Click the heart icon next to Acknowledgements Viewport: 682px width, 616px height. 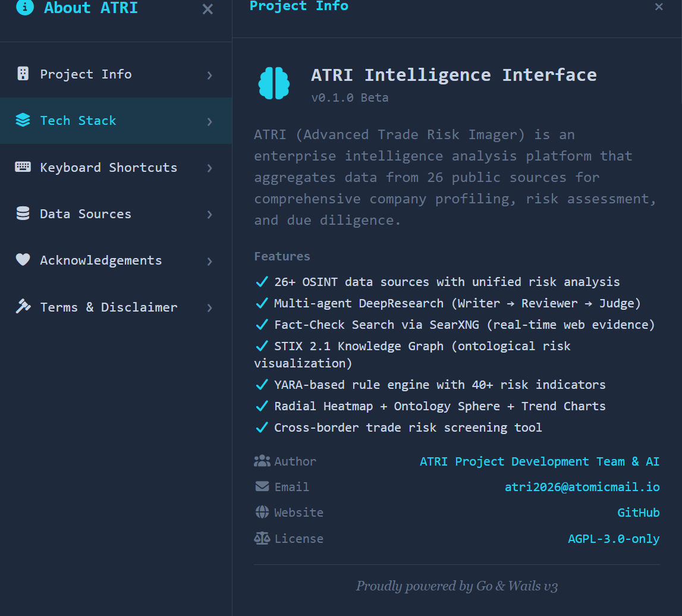click(x=23, y=259)
